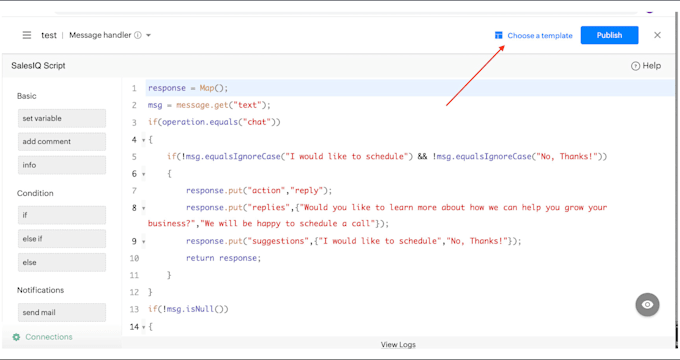
Task: Open Connections settings
Action: 49,337
